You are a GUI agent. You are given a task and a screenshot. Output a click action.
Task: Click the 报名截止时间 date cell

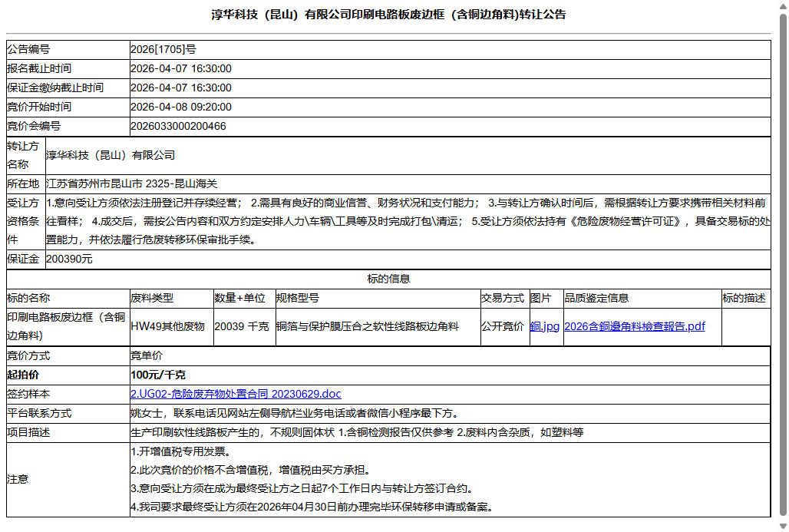181,68
